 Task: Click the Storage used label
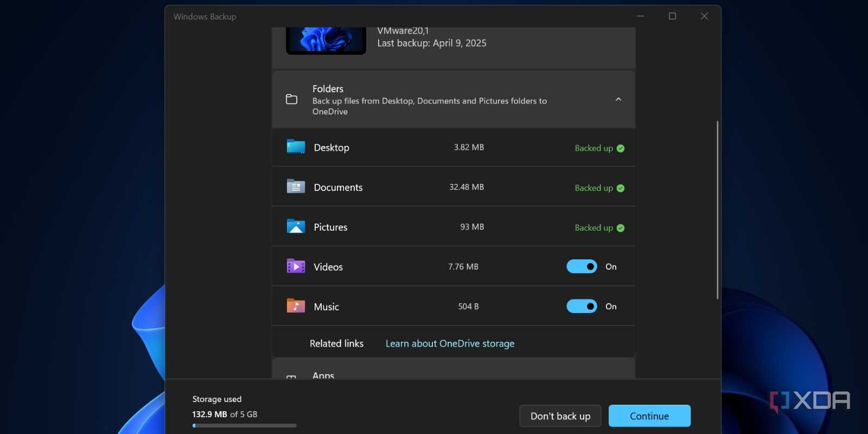point(217,399)
